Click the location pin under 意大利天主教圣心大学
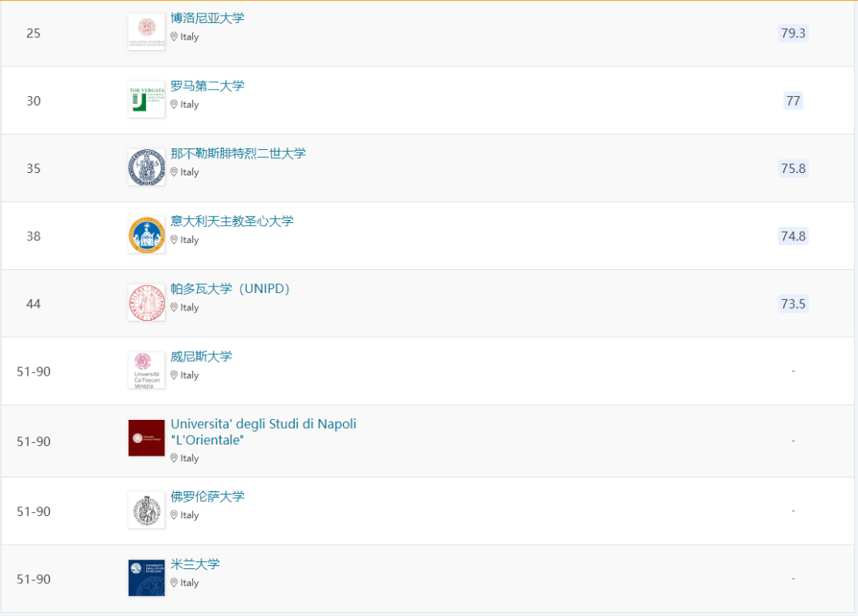858x616 pixels. [174, 240]
